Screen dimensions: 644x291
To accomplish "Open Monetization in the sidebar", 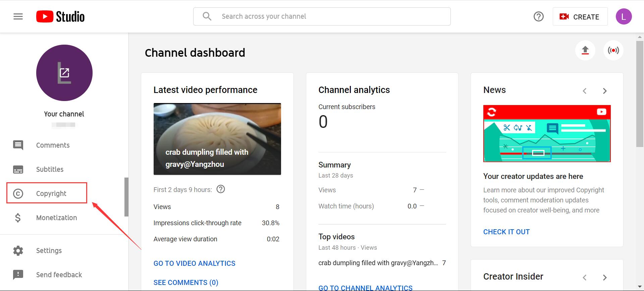I will [56, 218].
